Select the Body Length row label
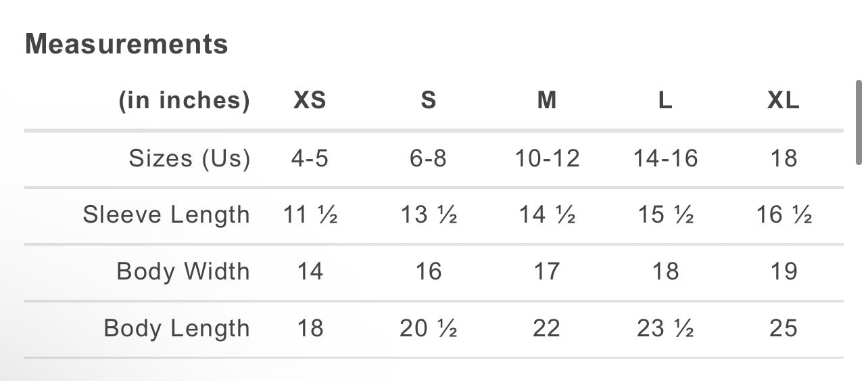Image resolution: width=868 pixels, height=381 pixels. point(176,329)
